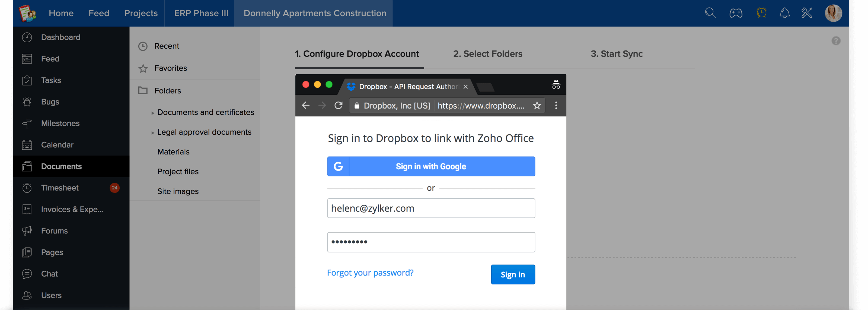
Task: Reload the Dropbox authorization page
Action: point(338,106)
